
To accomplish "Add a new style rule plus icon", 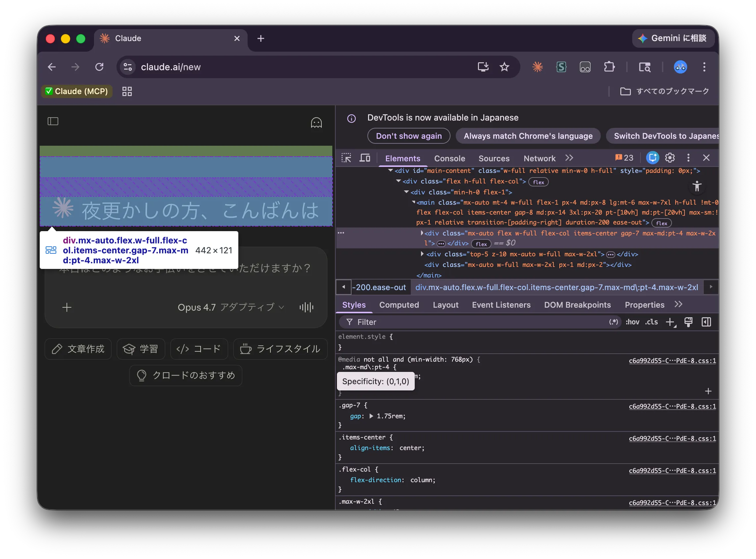I will click(671, 322).
